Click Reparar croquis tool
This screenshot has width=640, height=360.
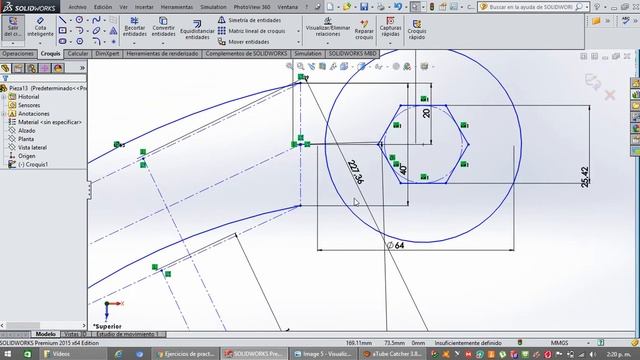coord(364,29)
